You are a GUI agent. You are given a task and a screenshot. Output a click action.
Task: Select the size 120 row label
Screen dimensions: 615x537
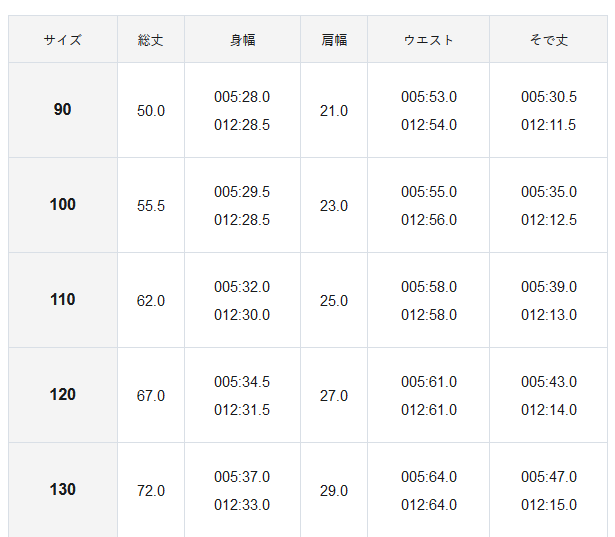tap(63, 394)
